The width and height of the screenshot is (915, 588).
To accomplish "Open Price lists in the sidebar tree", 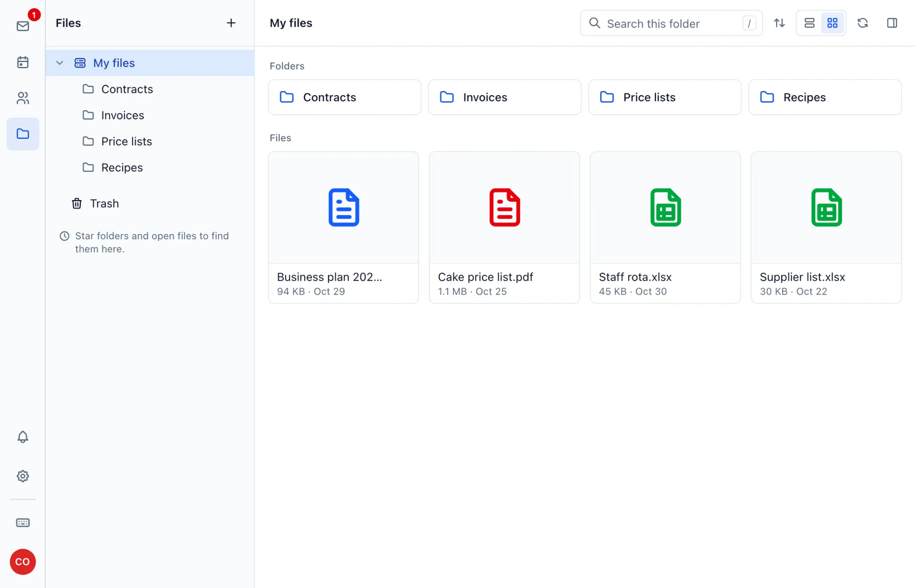I will tap(150, 142).
